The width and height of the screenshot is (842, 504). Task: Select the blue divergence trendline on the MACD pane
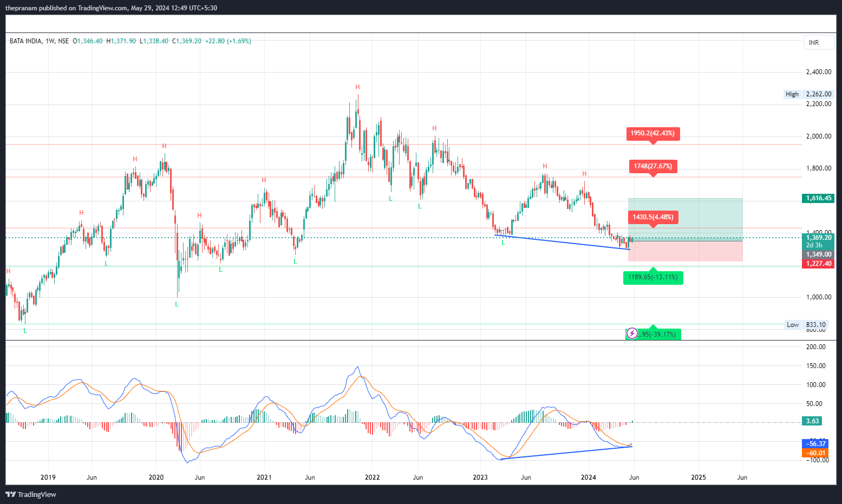[566, 453]
